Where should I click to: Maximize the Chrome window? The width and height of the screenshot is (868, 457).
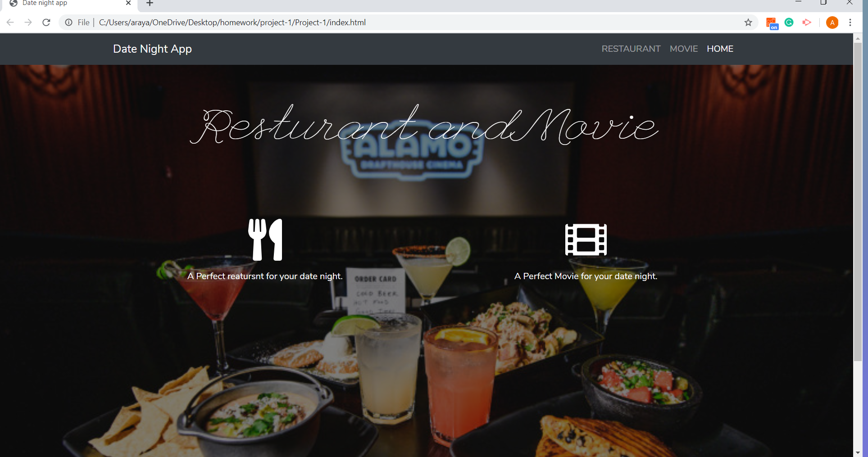823,2
